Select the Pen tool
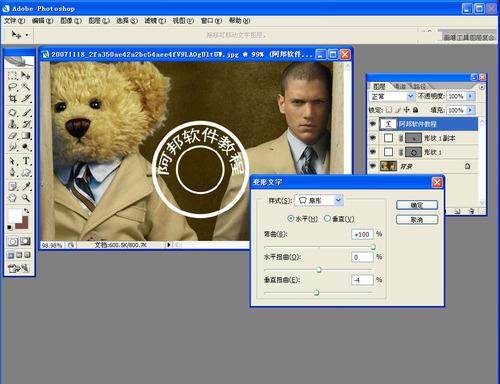 click(13, 173)
